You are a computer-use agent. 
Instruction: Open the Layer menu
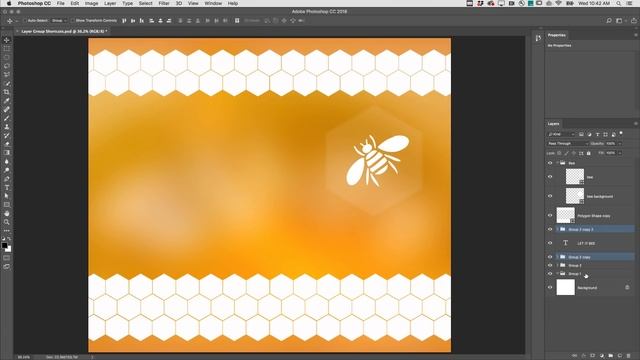(x=110, y=3)
